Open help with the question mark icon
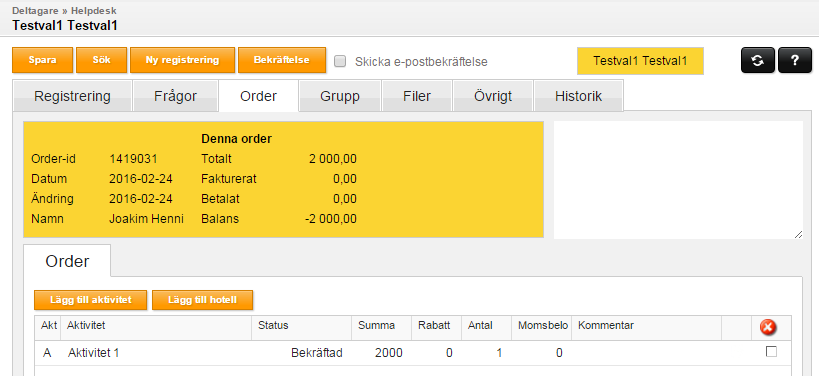Image resolution: width=819 pixels, height=376 pixels. point(794,61)
